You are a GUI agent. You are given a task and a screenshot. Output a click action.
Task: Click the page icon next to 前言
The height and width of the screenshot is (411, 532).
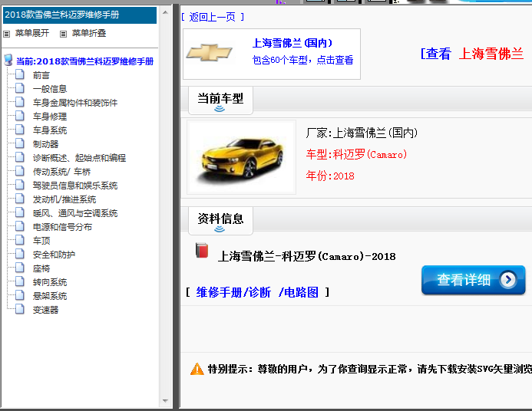click(20, 74)
